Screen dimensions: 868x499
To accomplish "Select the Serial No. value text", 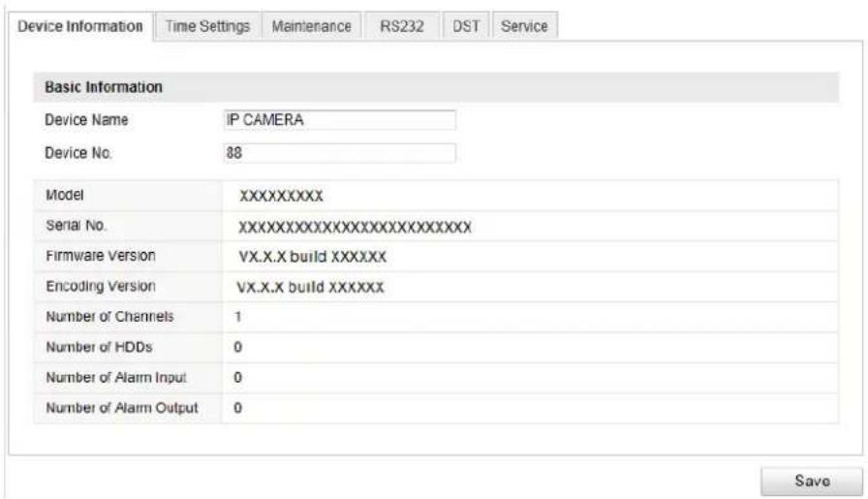I will [x=355, y=227].
